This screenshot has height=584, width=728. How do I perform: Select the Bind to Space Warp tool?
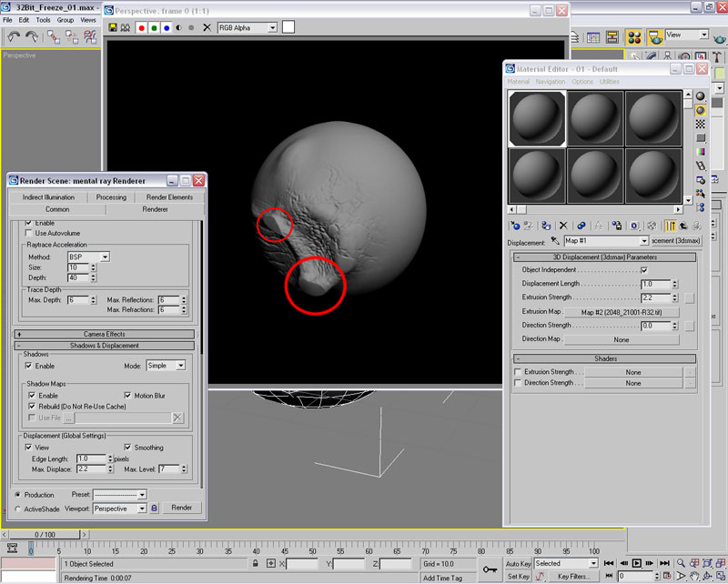click(90, 36)
